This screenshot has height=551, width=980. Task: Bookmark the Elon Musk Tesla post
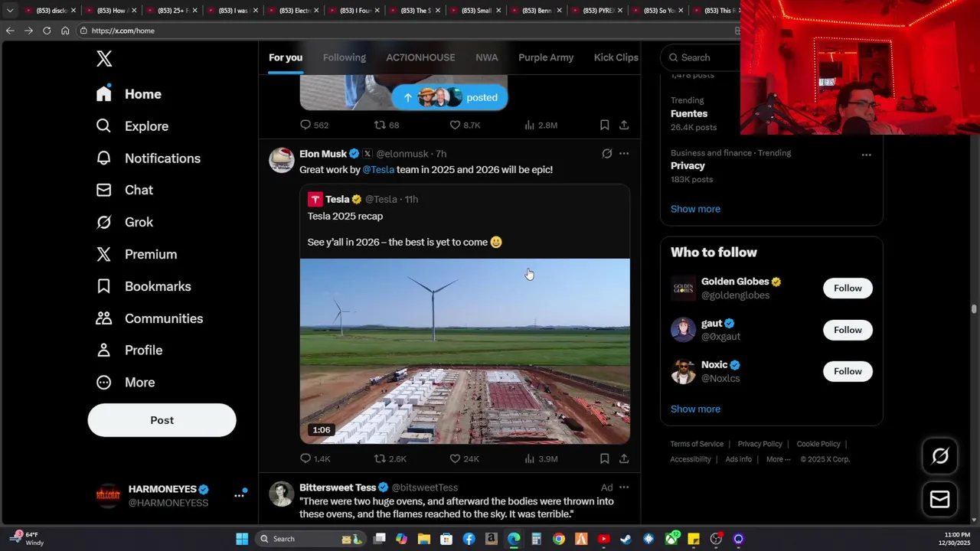pyautogui.click(x=604, y=458)
